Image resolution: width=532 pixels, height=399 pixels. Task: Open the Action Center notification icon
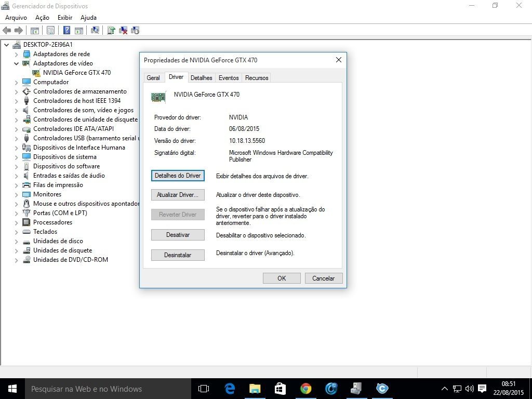tap(482, 389)
